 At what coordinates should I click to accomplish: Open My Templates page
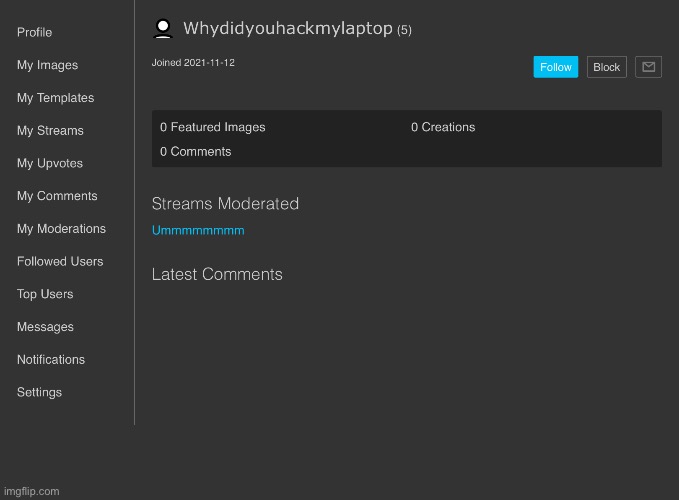pos(55,98)
